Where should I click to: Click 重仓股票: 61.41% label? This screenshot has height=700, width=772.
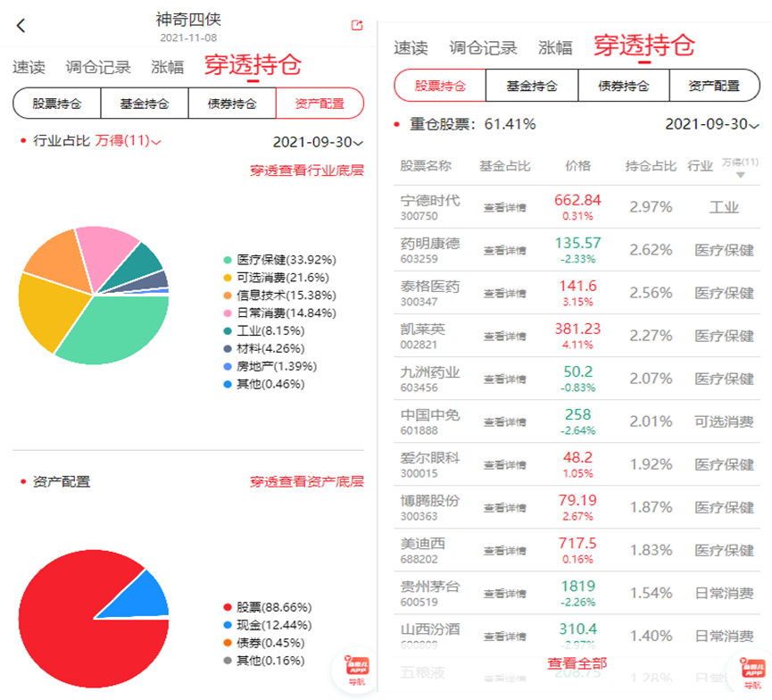pos(472,124)
